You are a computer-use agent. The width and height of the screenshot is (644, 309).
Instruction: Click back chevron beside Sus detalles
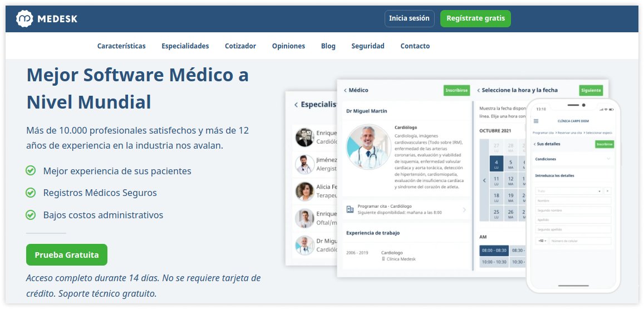(534, 144)
